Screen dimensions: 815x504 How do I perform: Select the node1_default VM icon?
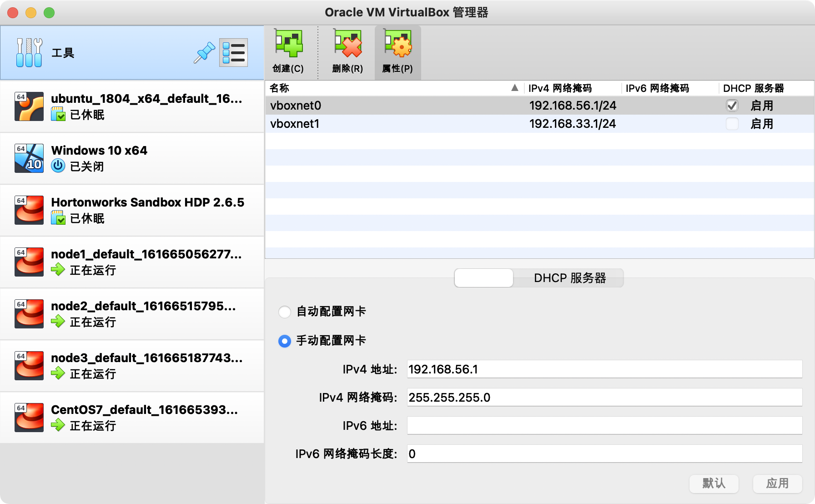[29, 262]
